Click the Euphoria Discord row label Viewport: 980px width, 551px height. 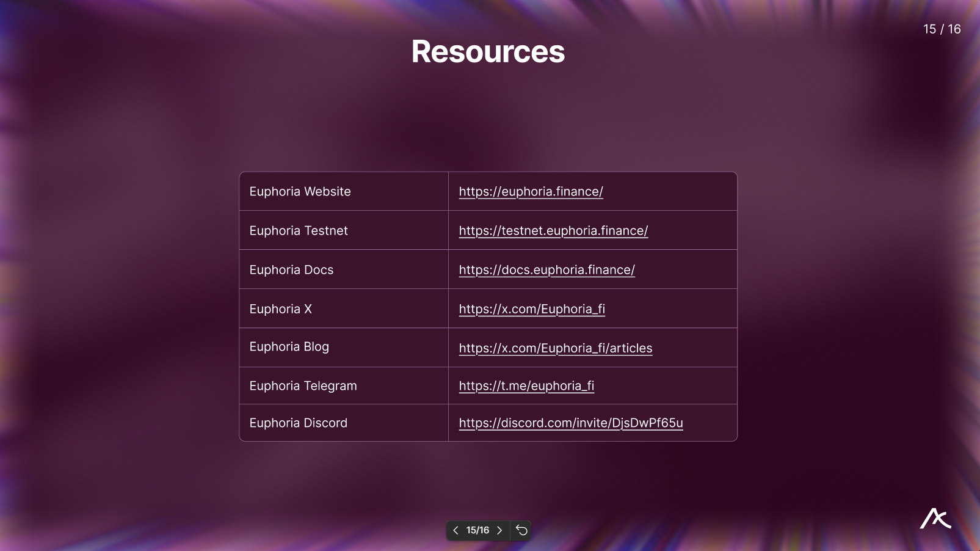[298, 423]
